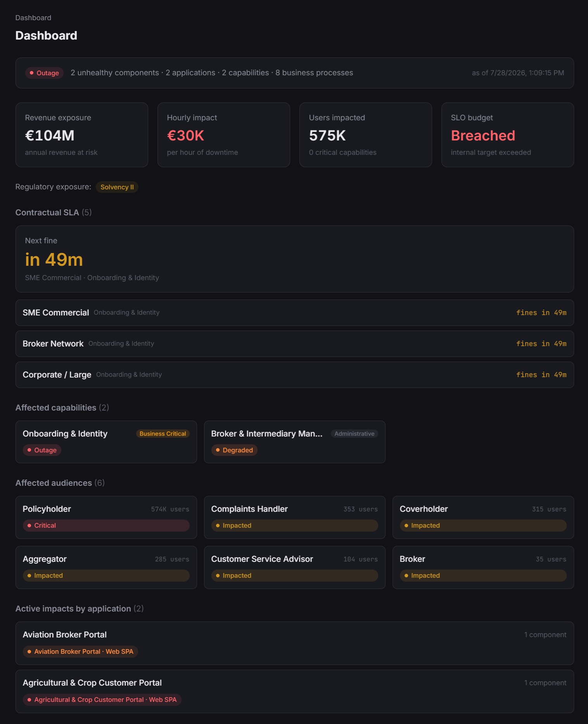Image resolution: width=588 pixels, height=724 pixels.
Task: Open the Coverholder audience card
Action: [x=483, y=517]
